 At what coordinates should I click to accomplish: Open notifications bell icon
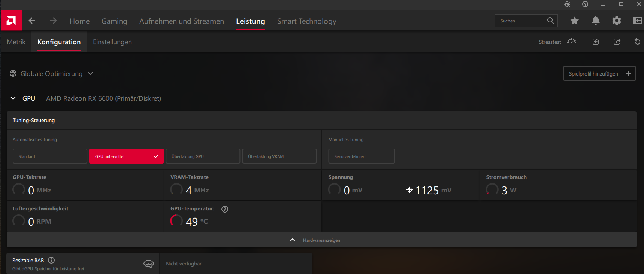point(596,21)
